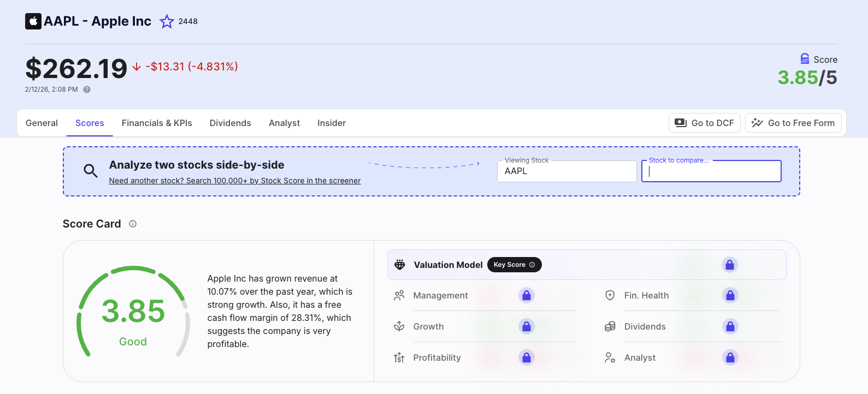Click the Analyze two stocks side-by-side heading
This screenshot has height=394, width=868.
pos(197,165)
